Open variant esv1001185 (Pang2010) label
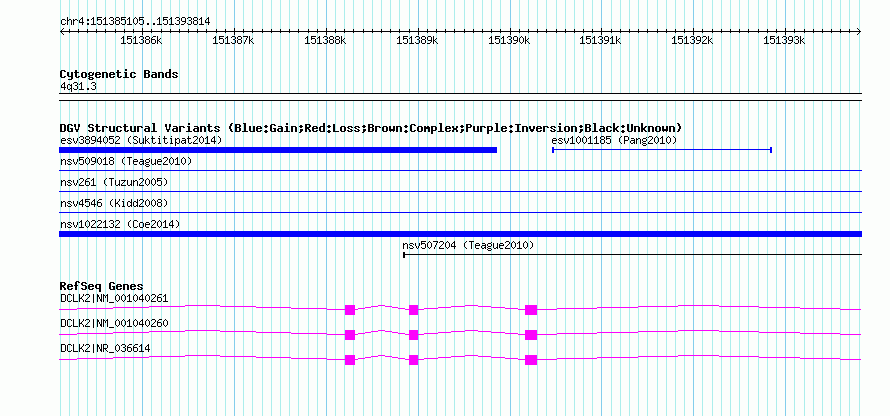This screenshot has height=416, width=890. [615, 140]
